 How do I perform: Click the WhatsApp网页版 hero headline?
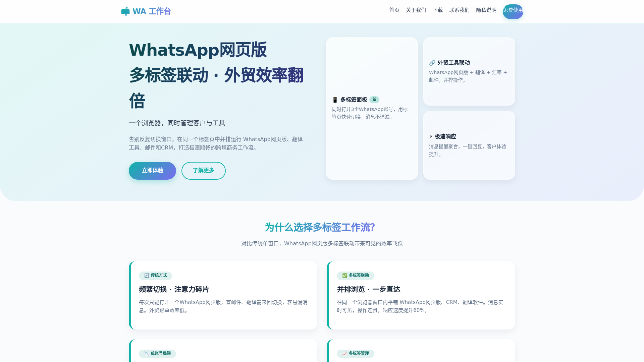point(198,50)
